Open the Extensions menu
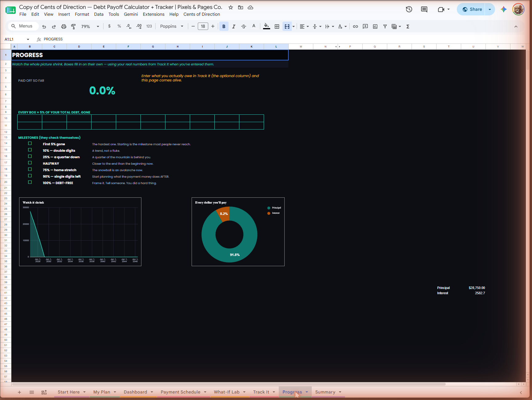This screenshot has height=400, width=532. coord(154,14)
